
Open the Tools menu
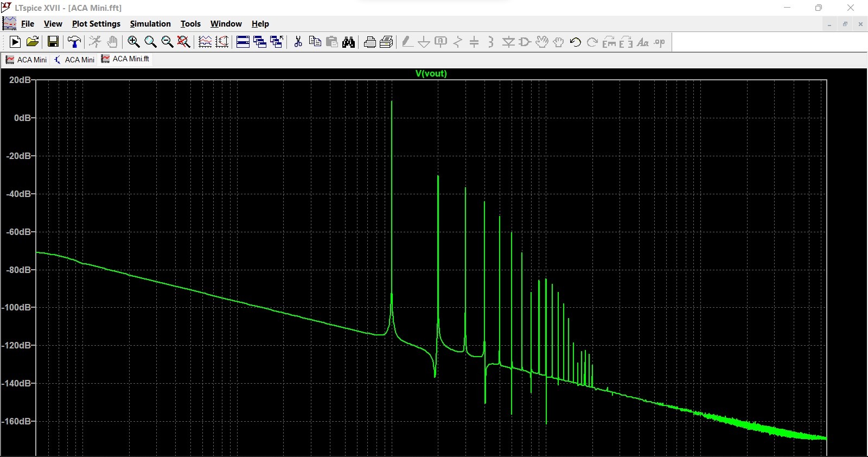[190, 24]
